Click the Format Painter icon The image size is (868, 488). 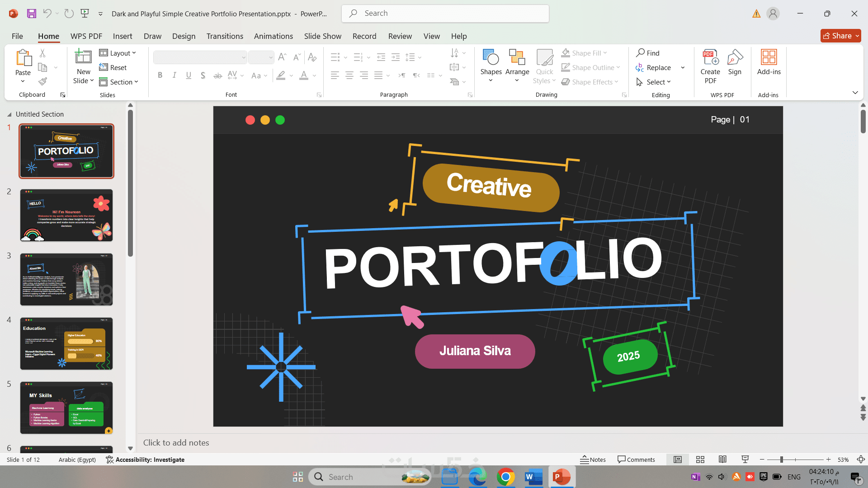[x=43, y=81]
